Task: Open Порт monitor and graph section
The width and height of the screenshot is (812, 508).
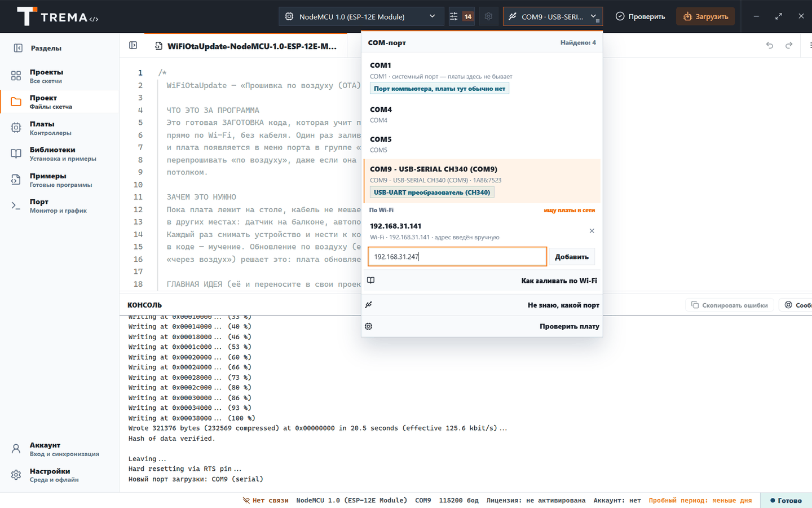Action: (x=59, y=206)
